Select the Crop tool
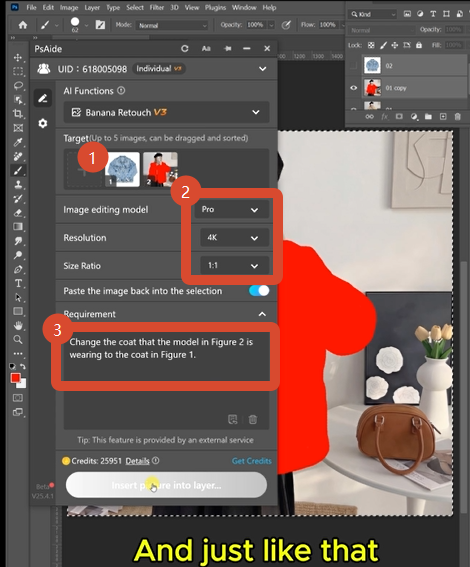 point(18,114)
